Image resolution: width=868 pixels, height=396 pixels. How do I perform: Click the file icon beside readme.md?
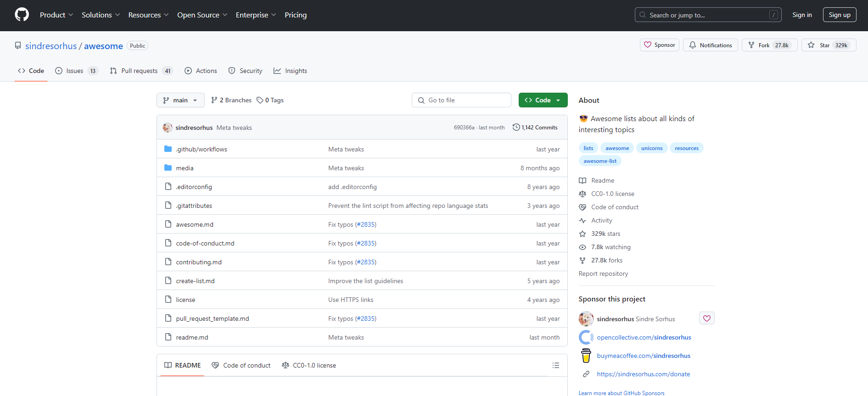(168, 337)
